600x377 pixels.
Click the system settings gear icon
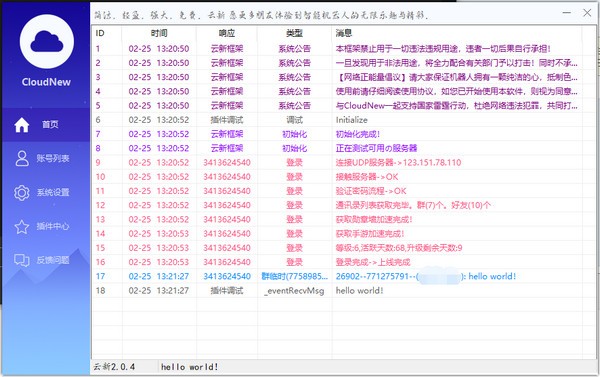(x=22, y=192)
